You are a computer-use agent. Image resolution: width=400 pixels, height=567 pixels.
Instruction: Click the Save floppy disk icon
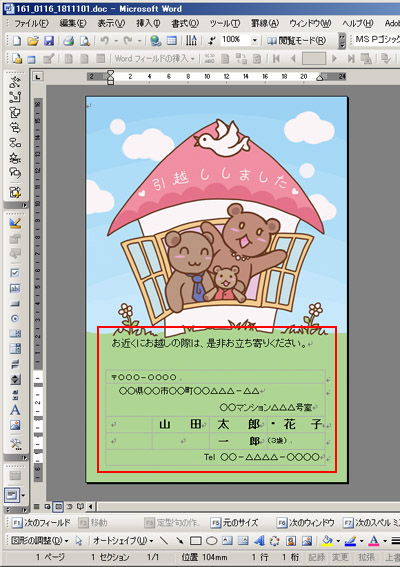[48, 40]
